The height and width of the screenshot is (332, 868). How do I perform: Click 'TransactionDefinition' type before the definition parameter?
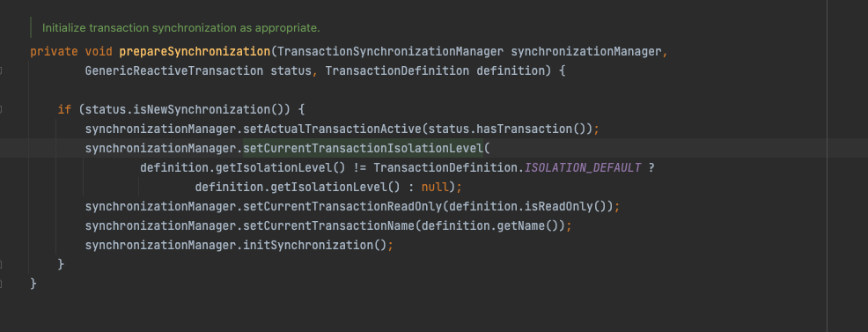[397, 71]
